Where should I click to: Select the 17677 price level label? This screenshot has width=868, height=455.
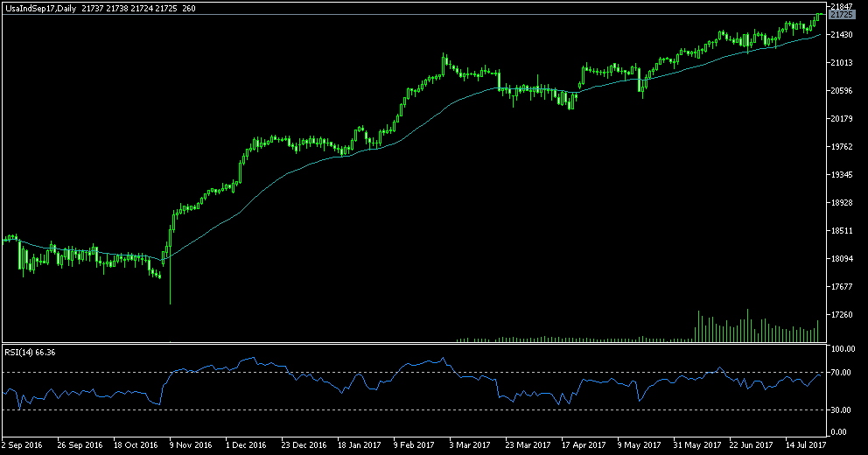point(842,286)
